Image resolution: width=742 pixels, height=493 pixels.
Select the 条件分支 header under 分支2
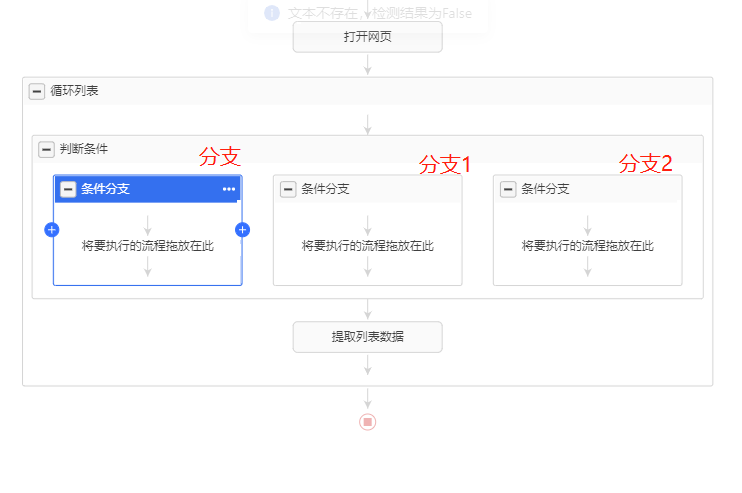(x=588, y=189)
